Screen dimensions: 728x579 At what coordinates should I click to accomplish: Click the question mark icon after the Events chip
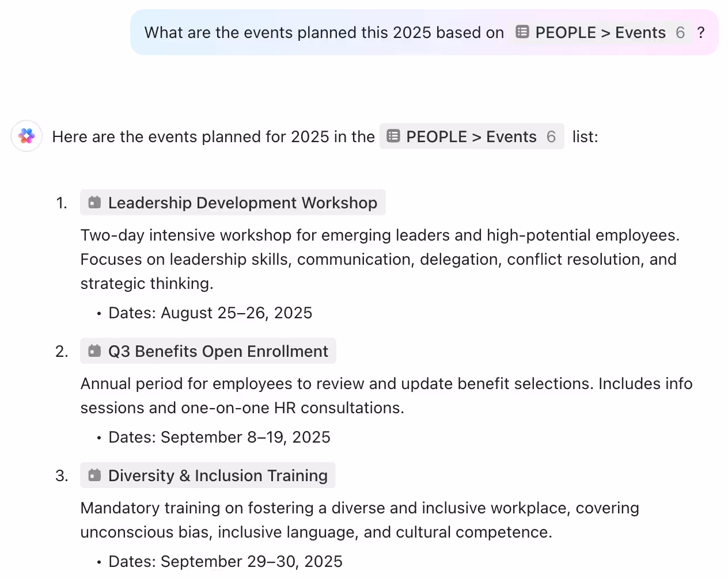pyautogui.click(x=701, y=33)
